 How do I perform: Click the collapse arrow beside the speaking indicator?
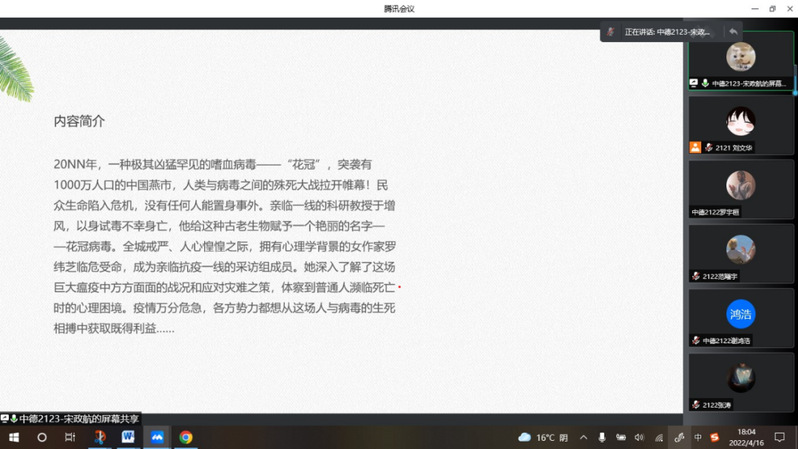coord(733,32)
